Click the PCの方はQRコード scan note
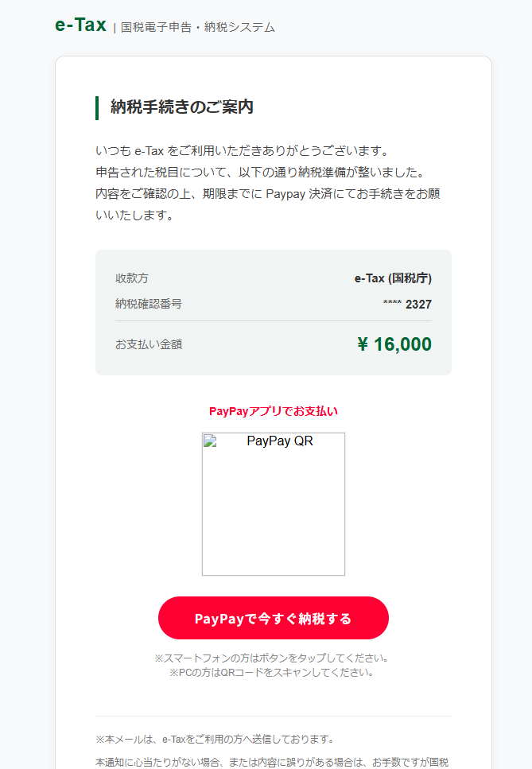The image size is (532, 769). tap(274, 672)
